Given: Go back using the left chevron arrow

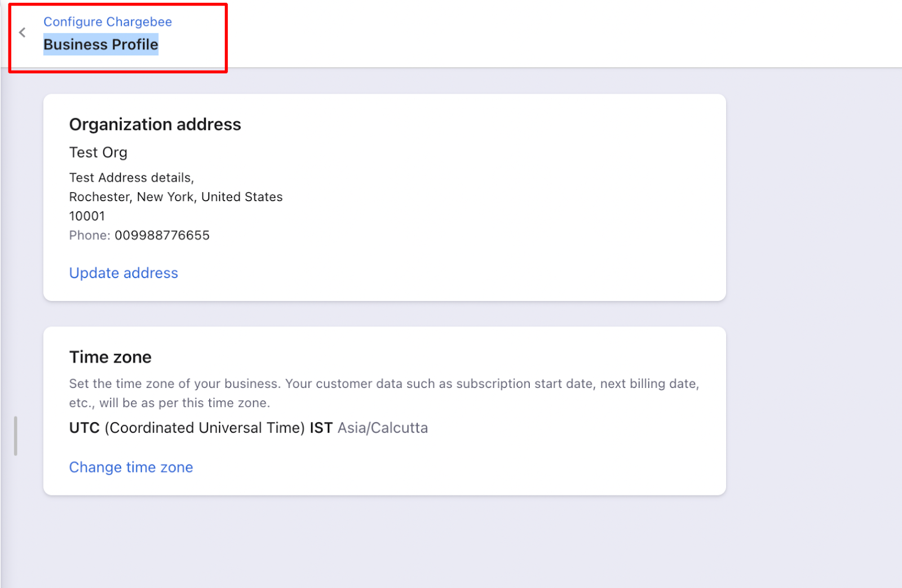Looking at the screenshot, I should click(x=22, y=33).
